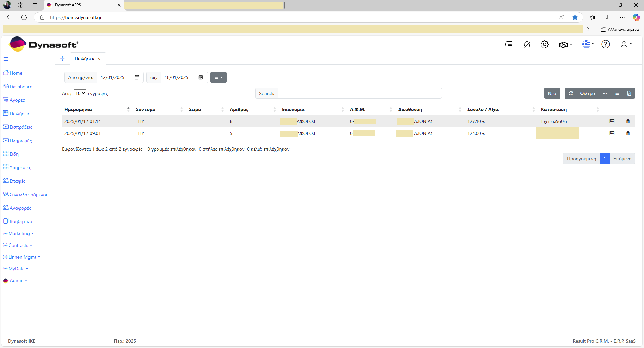Image resolution: width=644 pixels, height=348 pixels.
Task: Open the settings gear icon
Action: [x=545, y=44]
